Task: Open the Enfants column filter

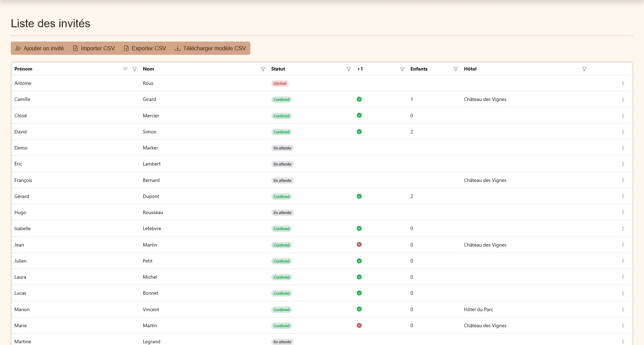Action: pos(455,69)
